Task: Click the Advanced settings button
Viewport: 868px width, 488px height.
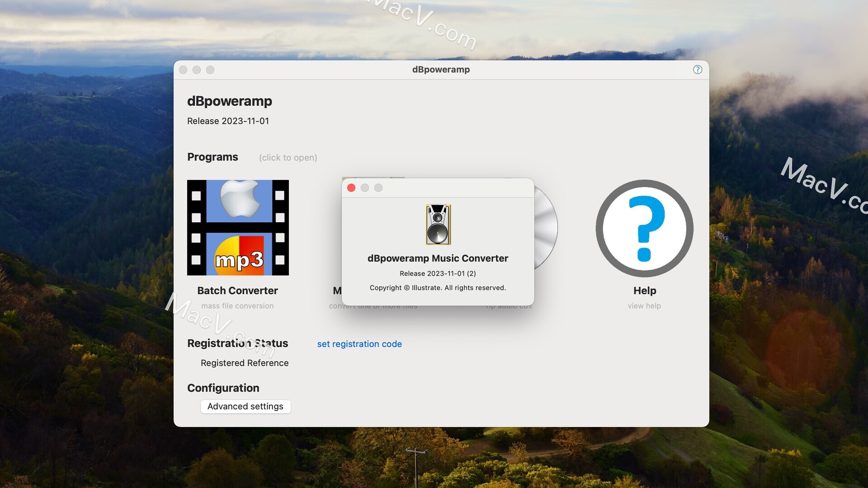Action: click(x=245, y=406)
